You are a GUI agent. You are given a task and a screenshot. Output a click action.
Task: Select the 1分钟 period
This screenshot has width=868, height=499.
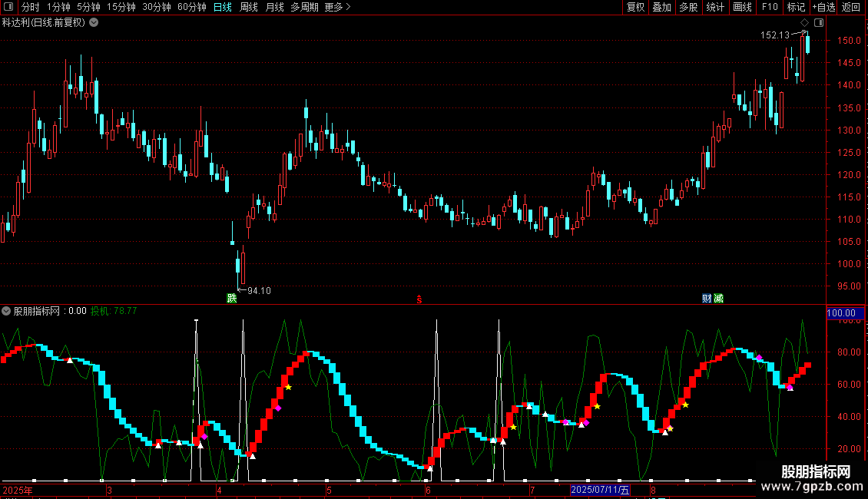point(58,7)
